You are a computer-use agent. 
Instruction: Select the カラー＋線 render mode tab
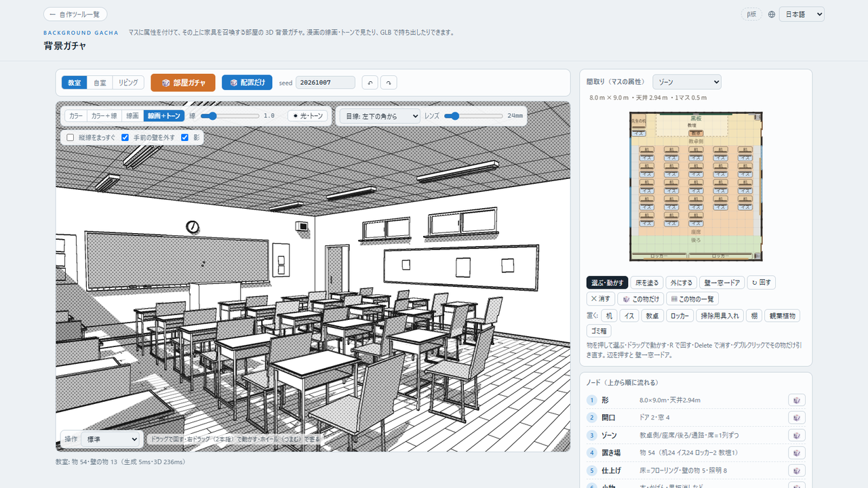coord(104,116)
